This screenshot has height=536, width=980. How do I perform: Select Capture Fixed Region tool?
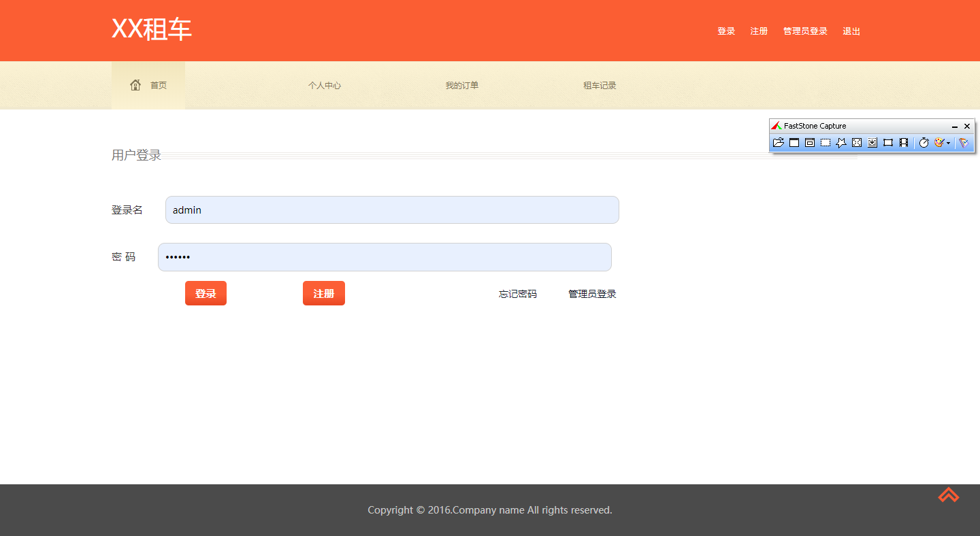(x=888, y=143)
